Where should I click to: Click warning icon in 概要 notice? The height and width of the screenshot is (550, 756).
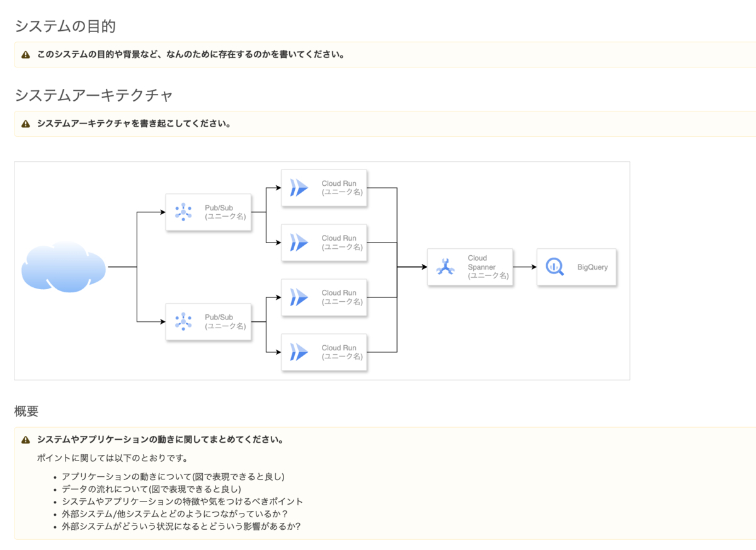click(25, 440)
